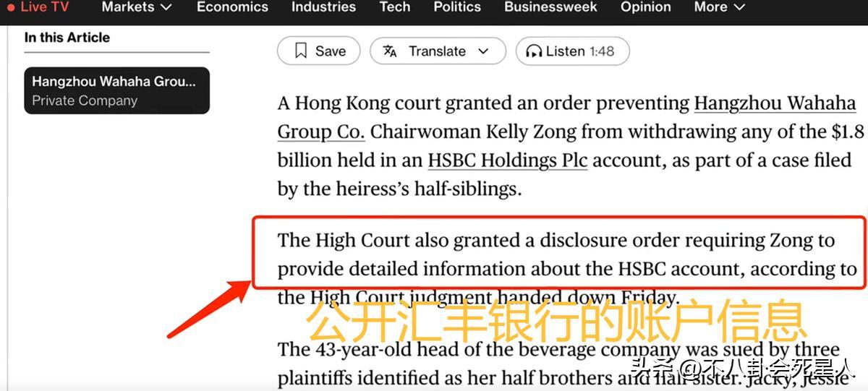The width and height of the screenshot is (868, 391).
Task: Click the Save bookmark icon
Action: (301, 51)
